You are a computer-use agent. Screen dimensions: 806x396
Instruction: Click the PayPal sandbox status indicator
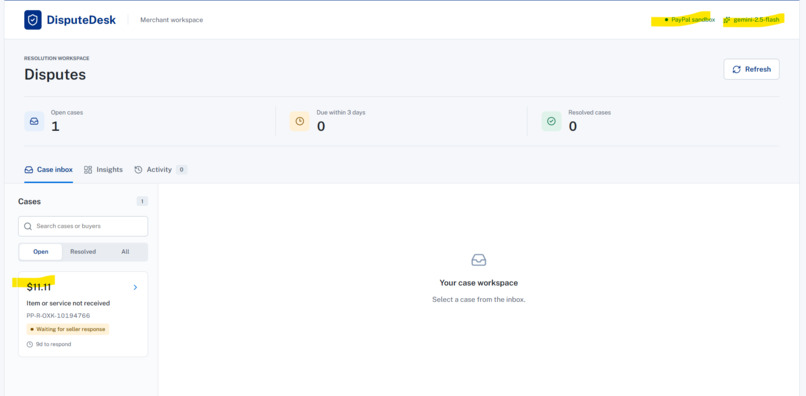(689, 20)
